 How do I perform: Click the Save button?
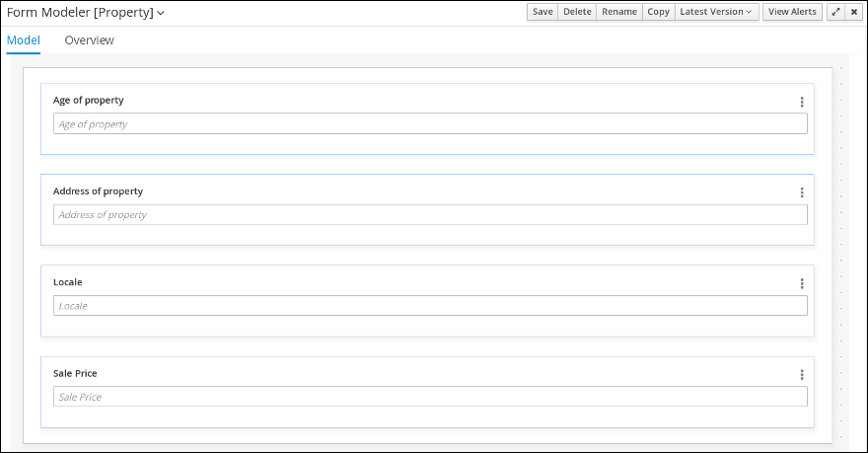(x=542, y=12)
